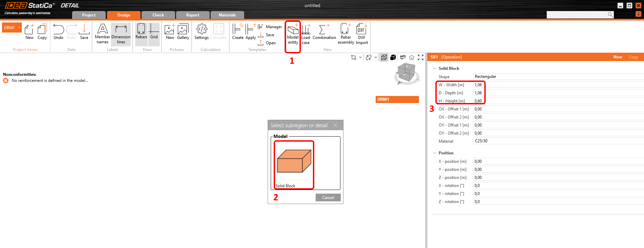Open the DRM1 project item dropdown
This screenshot has height=248, width=644.
[19, 28]
